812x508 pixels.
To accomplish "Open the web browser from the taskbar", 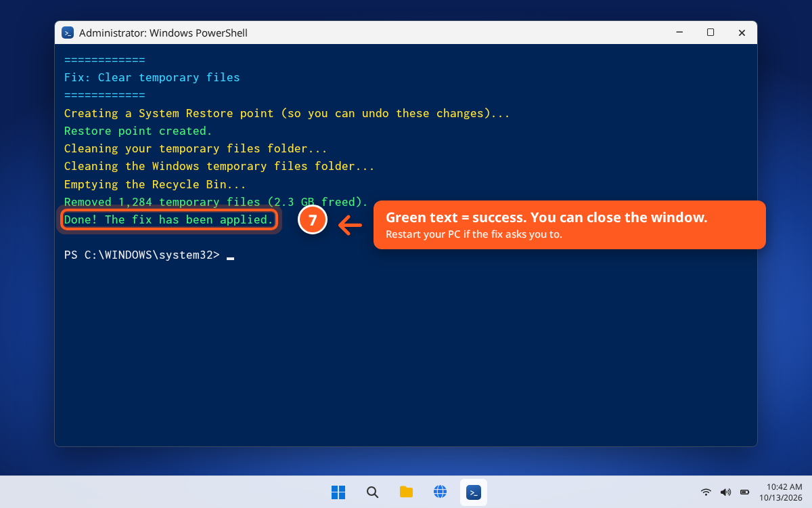I will [440, 492].
